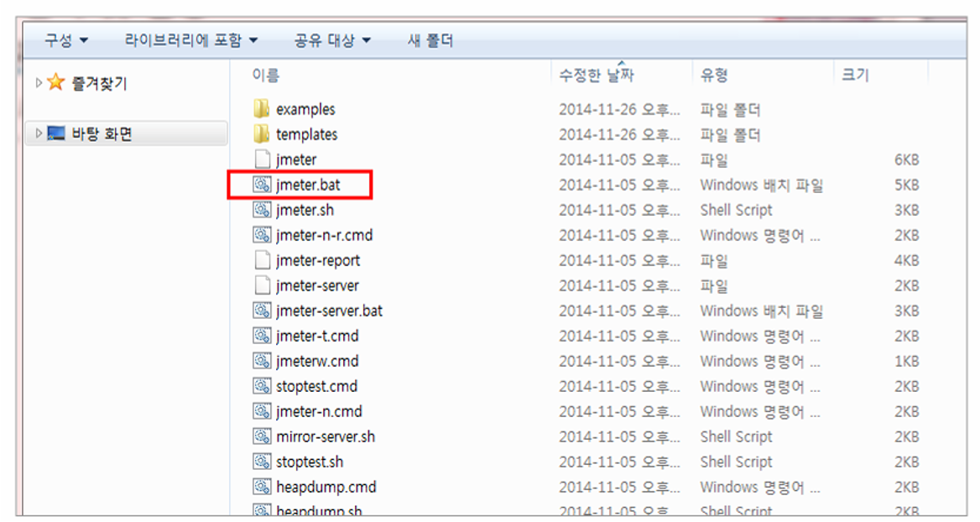Select the file name jmeter-n.cmd
The width and height of the screenshot is (980, 522).
320,411
